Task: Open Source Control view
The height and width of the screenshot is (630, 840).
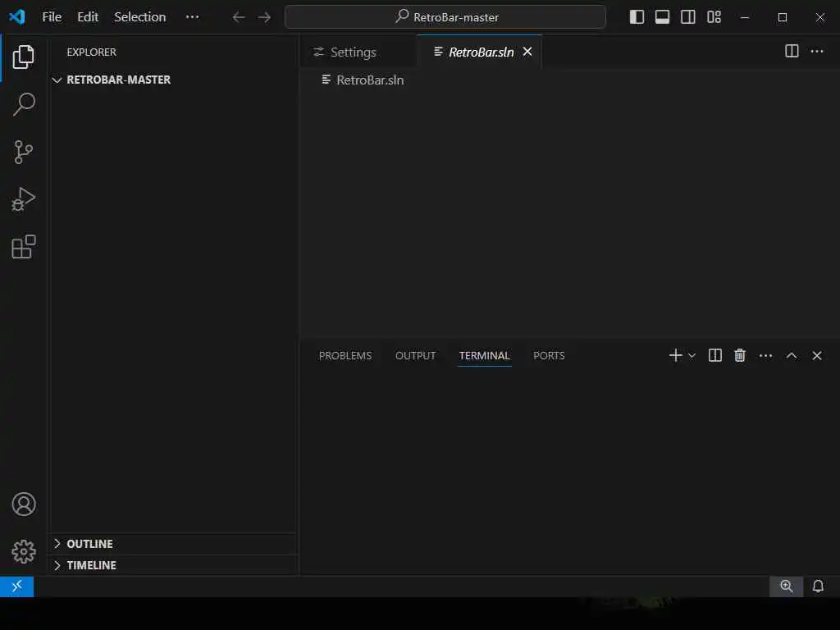Action: click(x=23, y=152)
